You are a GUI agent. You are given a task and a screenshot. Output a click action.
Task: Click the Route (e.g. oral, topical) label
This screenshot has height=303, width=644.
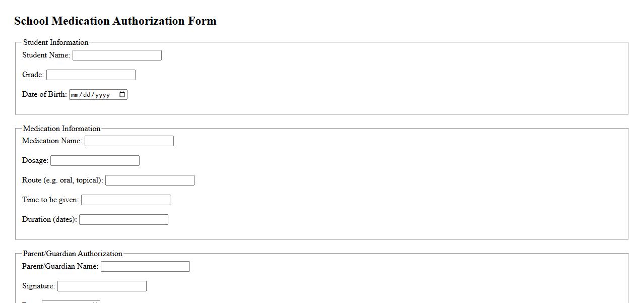point(62,180)
